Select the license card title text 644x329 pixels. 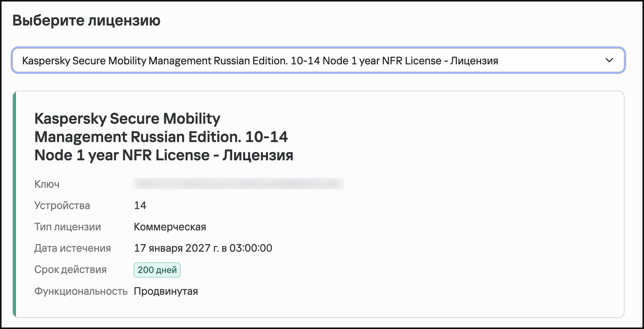[164, 137]
